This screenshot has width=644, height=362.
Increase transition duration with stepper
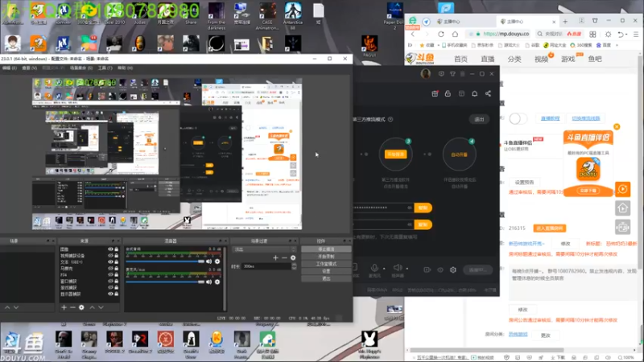pos(294,265)
